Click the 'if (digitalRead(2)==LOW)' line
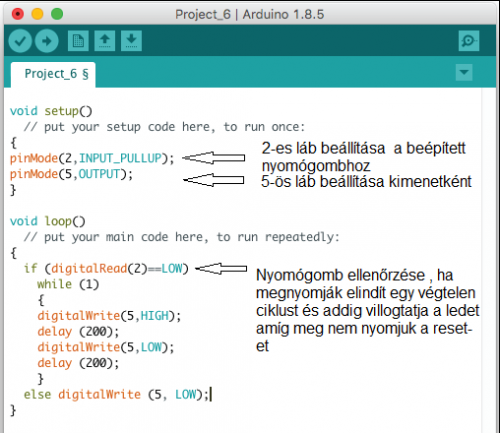 coord(106,268)
